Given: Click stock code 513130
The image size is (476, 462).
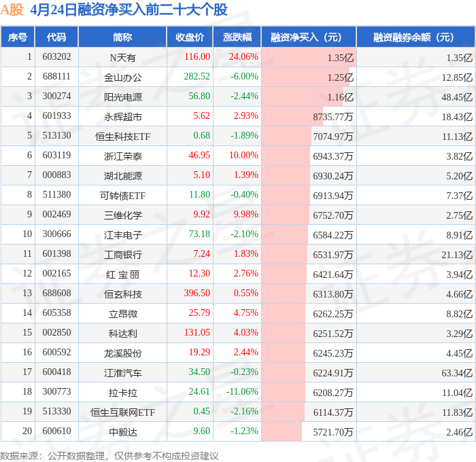Looking at the screenshot, I should [x=56, y=136].
